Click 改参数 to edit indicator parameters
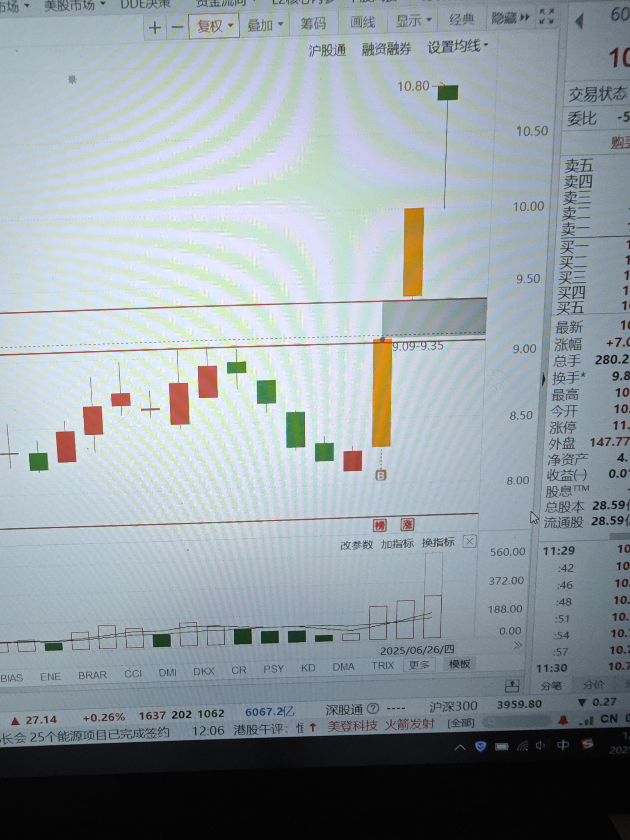Image resolution: width=630 pixels, height=840 pixels. point(356,545)
